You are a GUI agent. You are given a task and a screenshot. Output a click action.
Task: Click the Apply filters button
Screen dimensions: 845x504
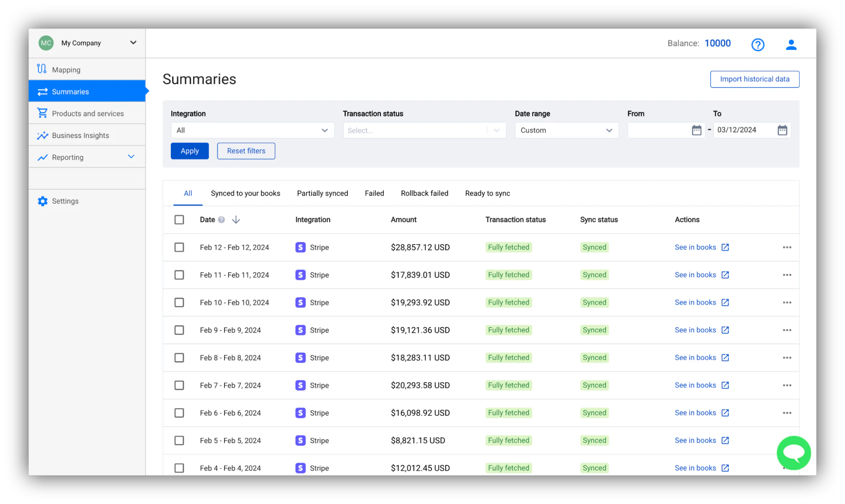point(190,151)
